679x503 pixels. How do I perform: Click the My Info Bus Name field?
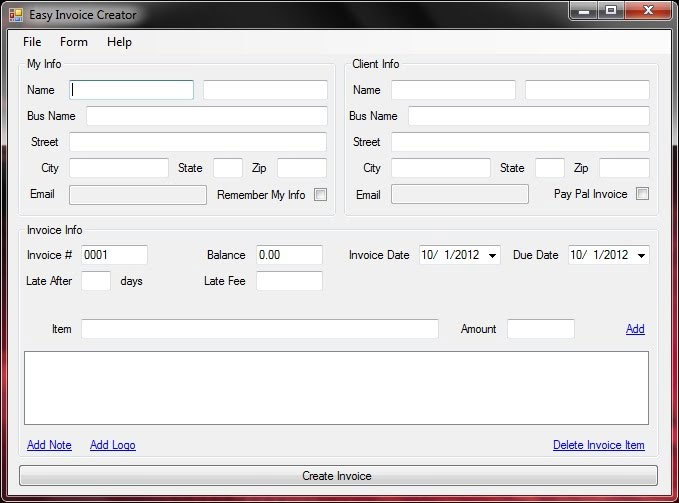pyautogui.click(x=207, y=116)
